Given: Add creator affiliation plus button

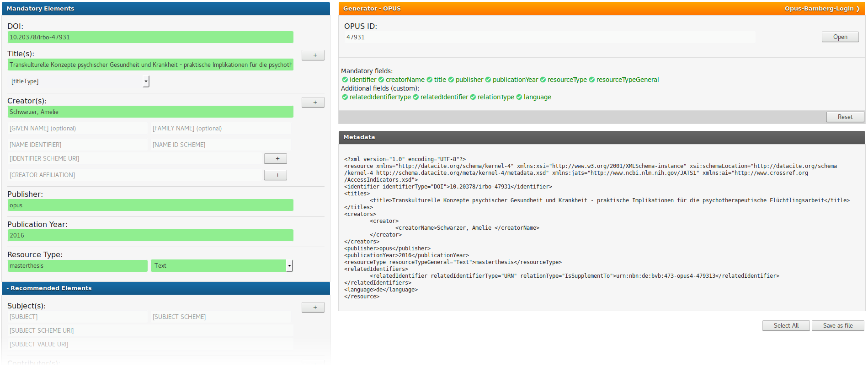Looking at the screenshot, I should [276, 175].
